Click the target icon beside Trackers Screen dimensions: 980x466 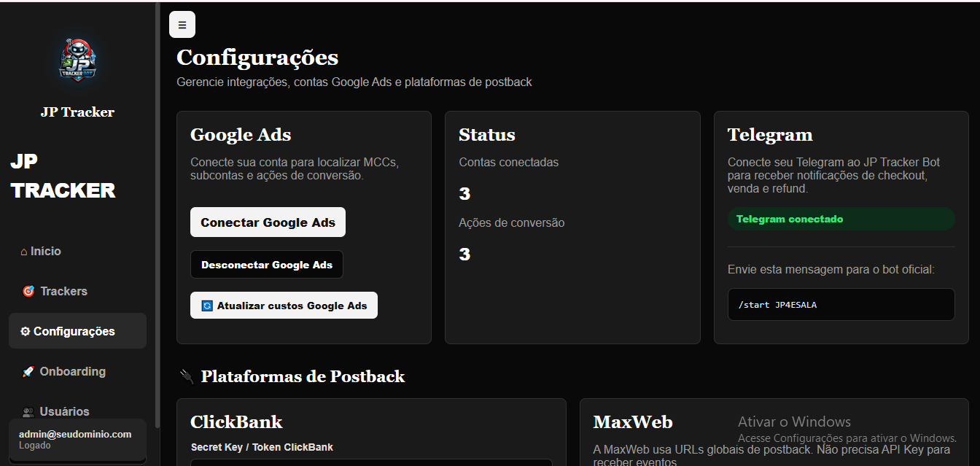[28, 291]
